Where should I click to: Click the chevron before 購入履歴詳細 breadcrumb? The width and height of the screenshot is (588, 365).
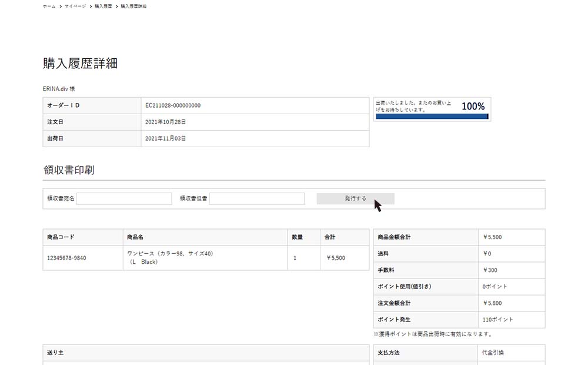tap(116, 6)
